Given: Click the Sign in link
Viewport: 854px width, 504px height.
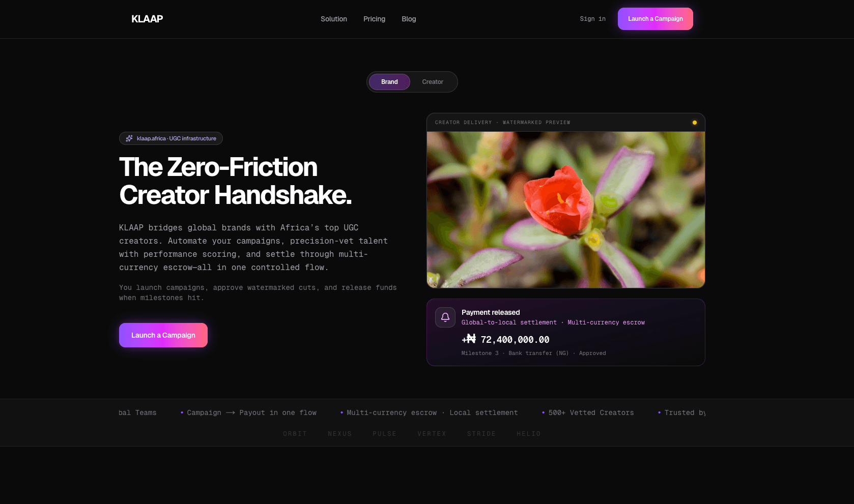Looking at the screenshot, I should click(592, 19).
